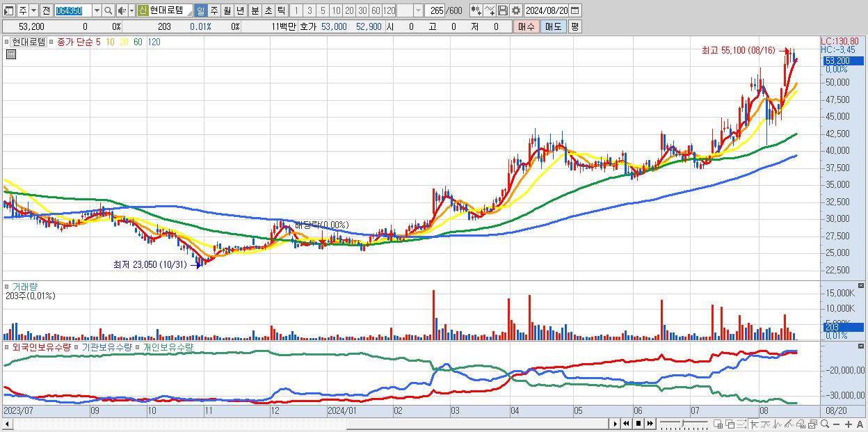
Task: Toggle the 종가 단순 moving average marker
Action: (x=51, y=42)
